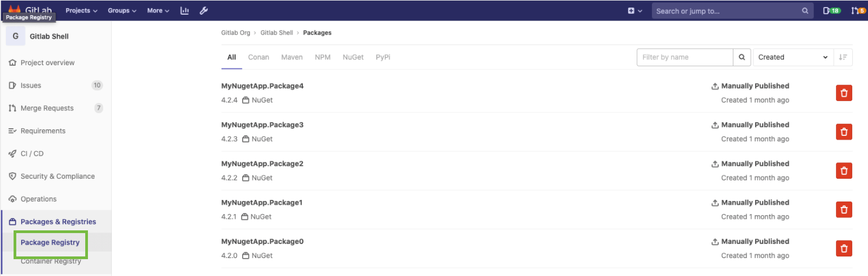Click version 4.2.4 text
This screenshot has width=868, height=276.
pyautogui.click(x=229, y=101)
